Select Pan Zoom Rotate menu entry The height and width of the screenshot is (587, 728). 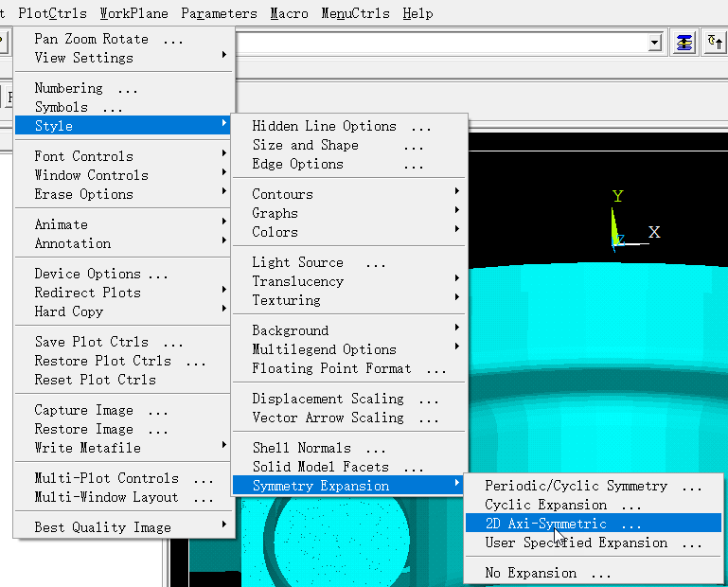click(123, 39)
